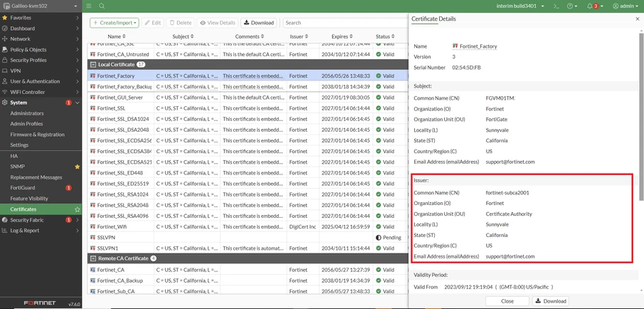Viewport: 644px width, 309px height.
Task: Collapse the Local Certificate group
Action: point(93,65)
